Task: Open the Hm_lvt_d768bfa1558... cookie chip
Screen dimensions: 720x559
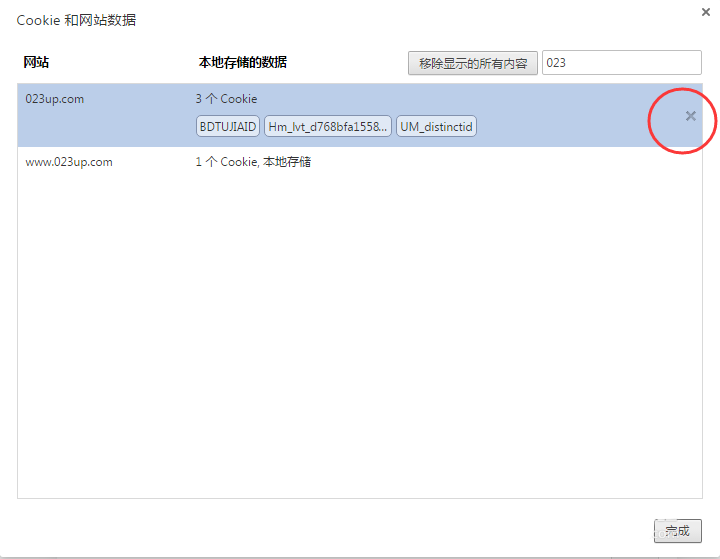Action: coord(328,126)
